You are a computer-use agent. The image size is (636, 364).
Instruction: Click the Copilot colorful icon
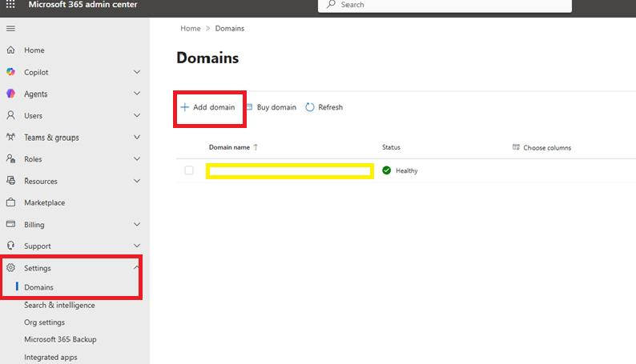[x=11, y=72]
